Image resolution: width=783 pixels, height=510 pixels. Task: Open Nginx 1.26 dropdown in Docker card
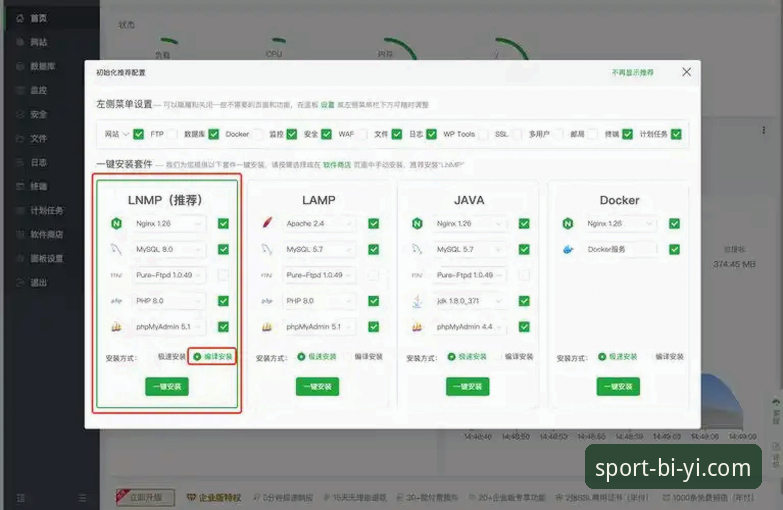tap(620, 223)
